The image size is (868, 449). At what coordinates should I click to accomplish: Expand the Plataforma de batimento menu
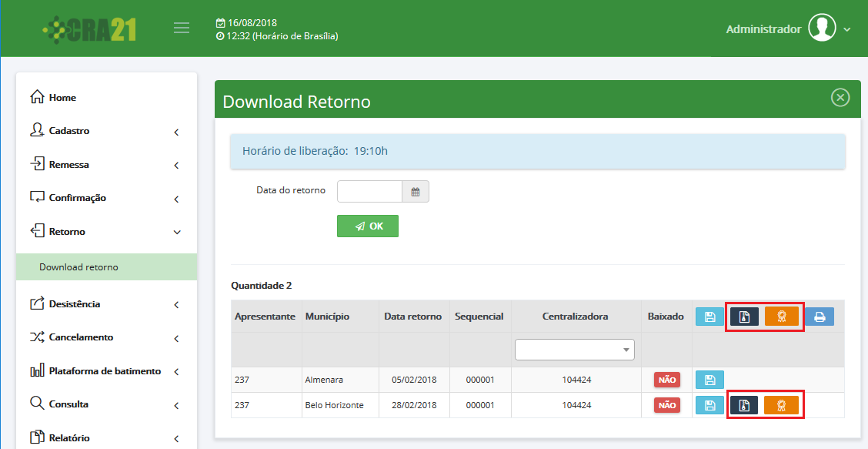coord(106,371)
